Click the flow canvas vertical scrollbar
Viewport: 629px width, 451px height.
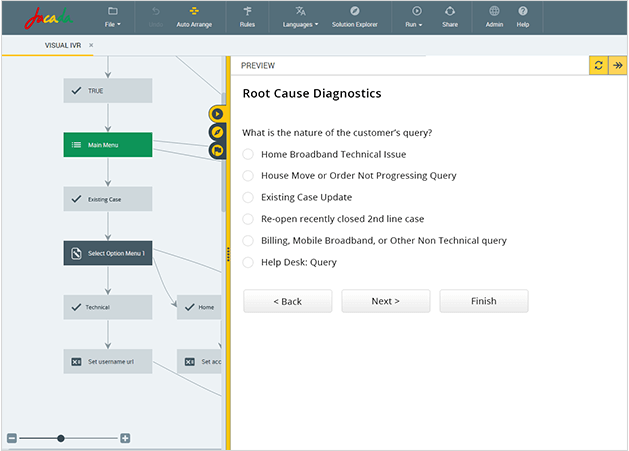[223, 152]
